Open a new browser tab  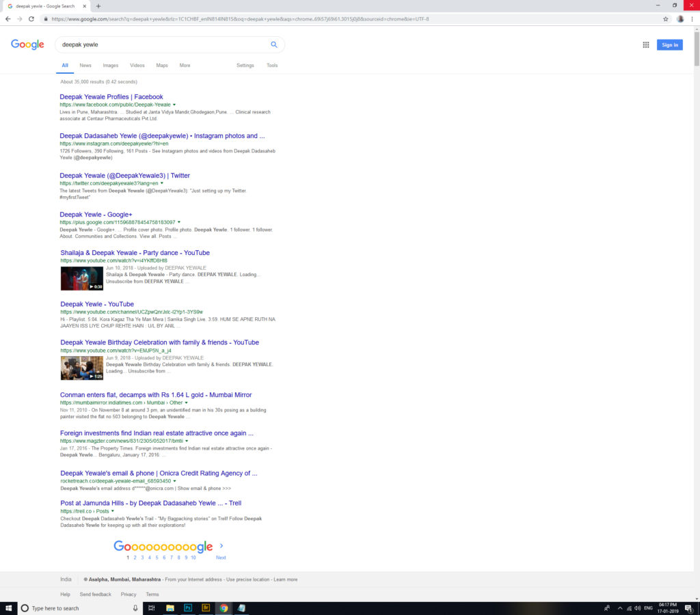[x=98, y=6]
